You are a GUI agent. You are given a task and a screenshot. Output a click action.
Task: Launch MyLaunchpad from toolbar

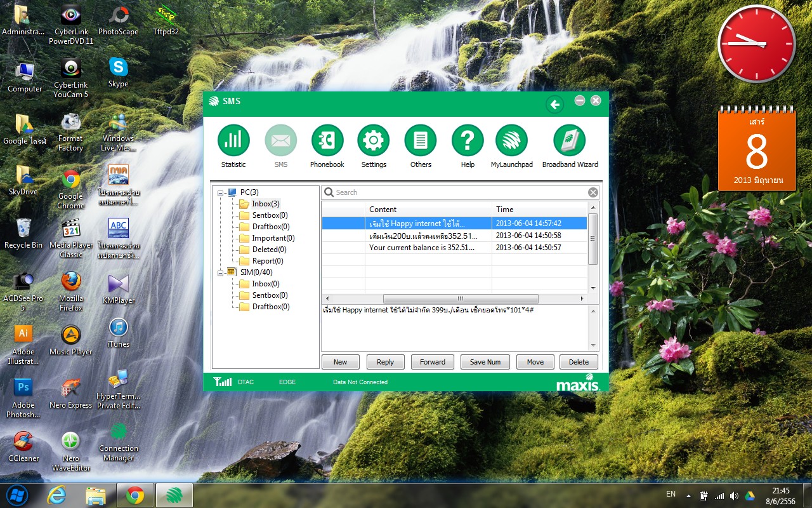tap(511, 140)
